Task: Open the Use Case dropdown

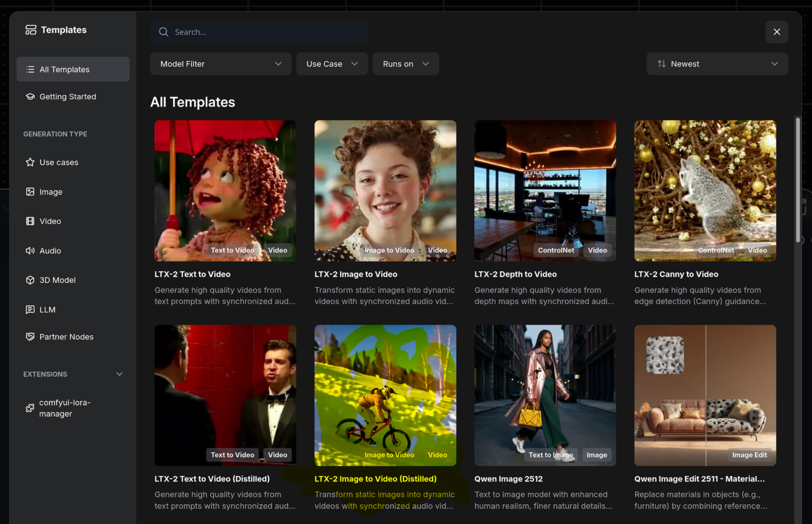Action: pyautogui.click(x=331, y=64)
